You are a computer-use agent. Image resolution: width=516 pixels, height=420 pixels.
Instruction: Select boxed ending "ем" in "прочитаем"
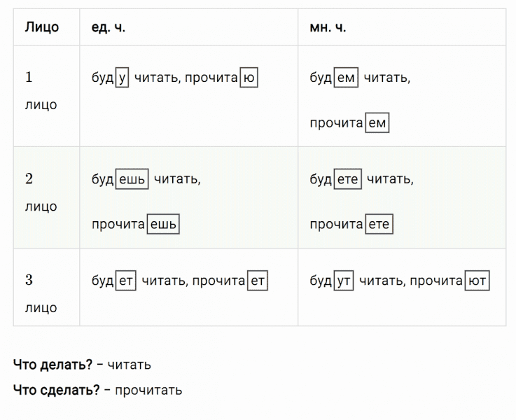point(377,123)
